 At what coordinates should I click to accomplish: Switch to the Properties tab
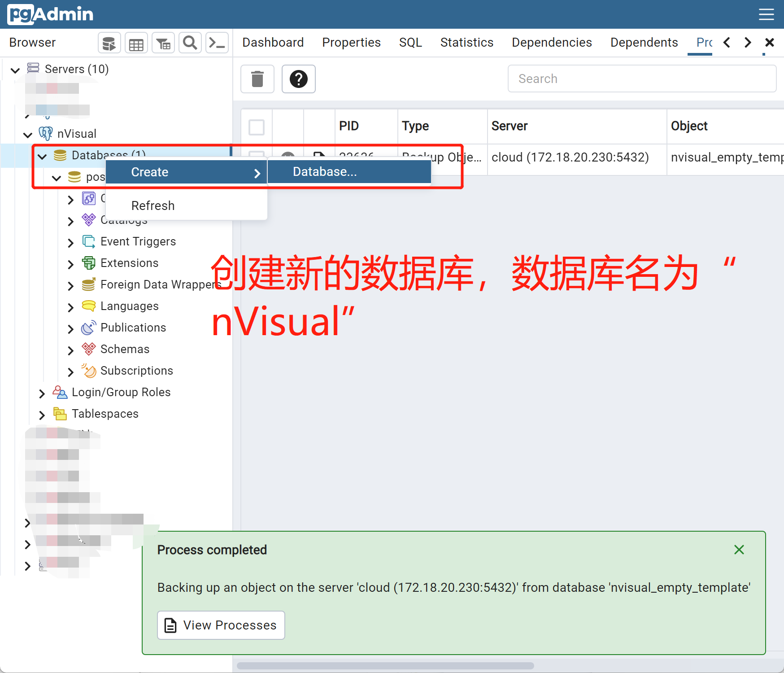351,43
